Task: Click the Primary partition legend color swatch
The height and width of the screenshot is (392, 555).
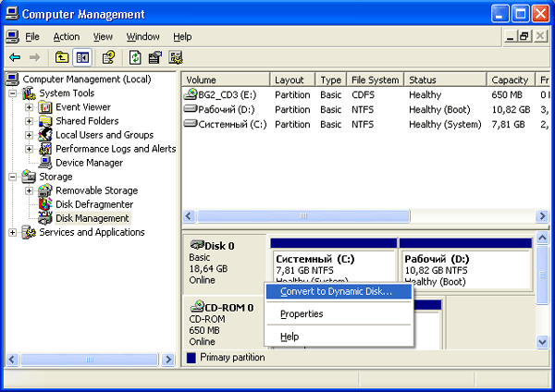Action: tap(191, 358)
